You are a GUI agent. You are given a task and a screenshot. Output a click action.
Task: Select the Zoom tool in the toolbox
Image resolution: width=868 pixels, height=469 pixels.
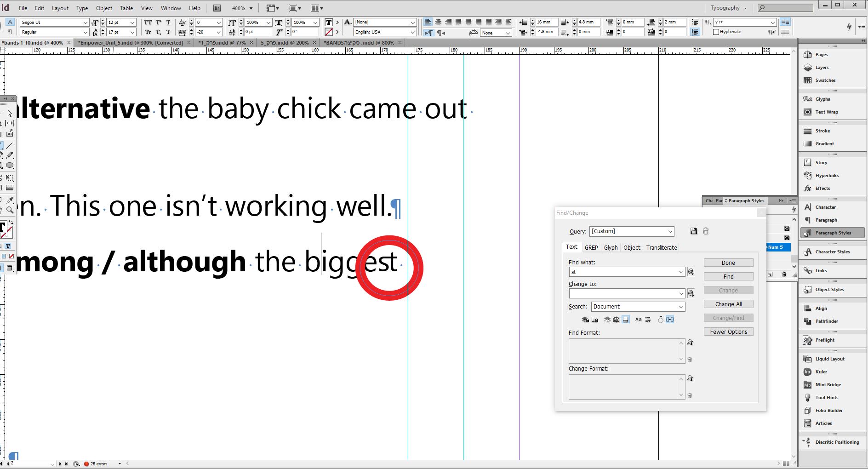pyautogui.click(x=10, y=210)
